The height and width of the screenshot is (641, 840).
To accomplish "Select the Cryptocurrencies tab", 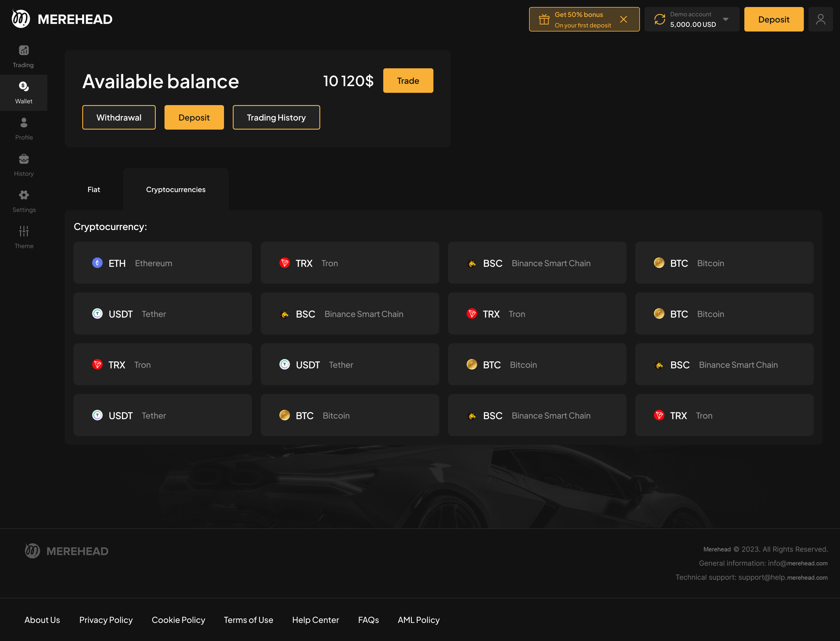I will 176,190.
